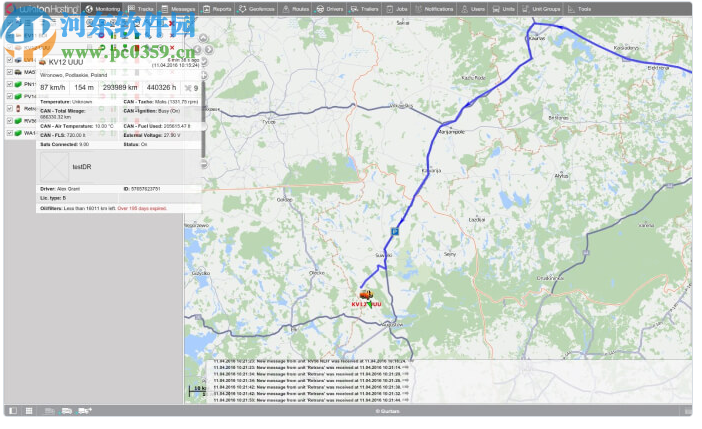Go to the Reports tab
The width and height of the screenshot is (702, 429).
tap(217, 9)
